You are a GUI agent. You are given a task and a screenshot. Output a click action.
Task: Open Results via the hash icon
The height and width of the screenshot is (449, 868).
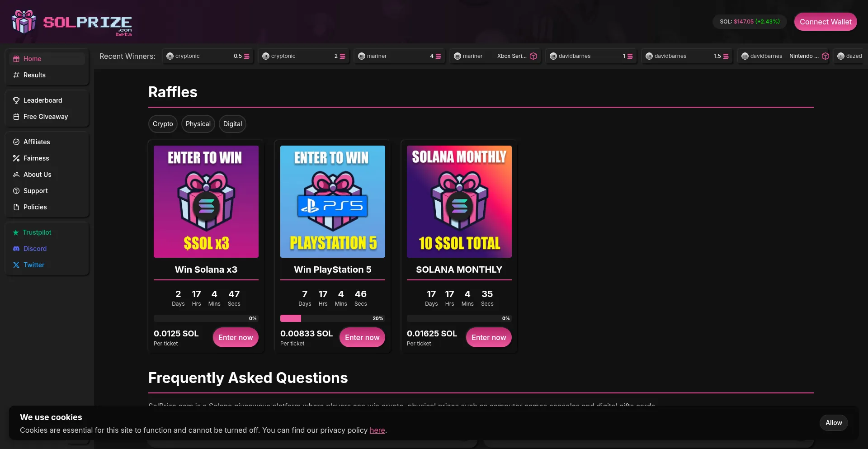click(x=16, y=75)
